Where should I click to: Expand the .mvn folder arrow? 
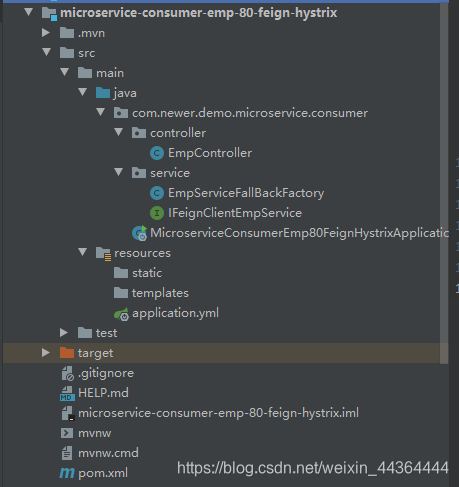(x=46, y=33)
